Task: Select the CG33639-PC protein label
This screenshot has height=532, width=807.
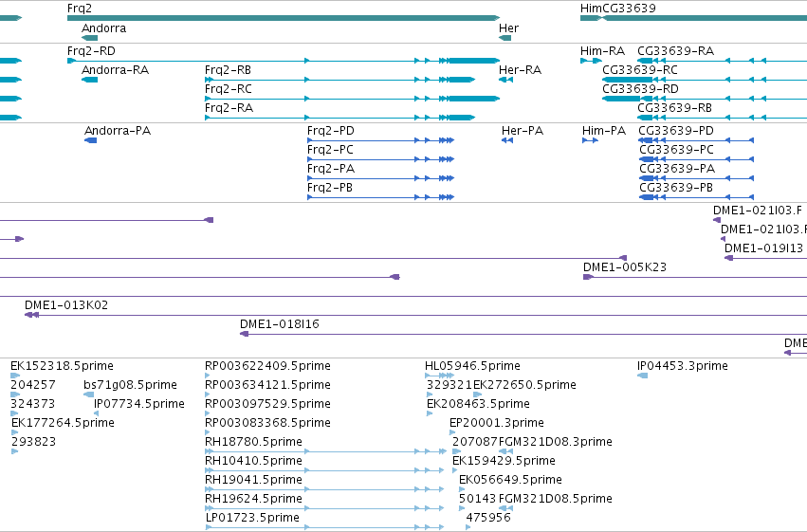Action: pyautogui.click(x=676, y=150)
